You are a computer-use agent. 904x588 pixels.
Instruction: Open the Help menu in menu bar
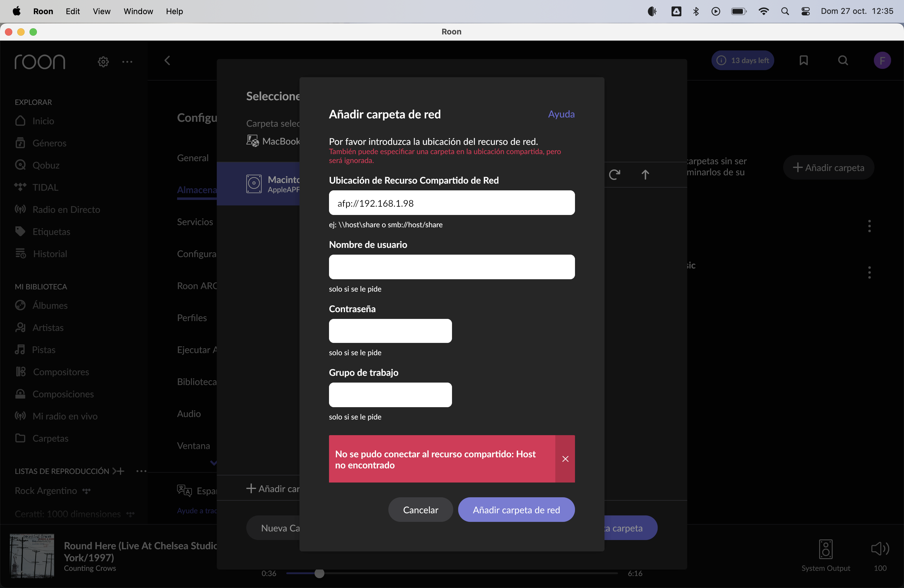click(174, 11)
